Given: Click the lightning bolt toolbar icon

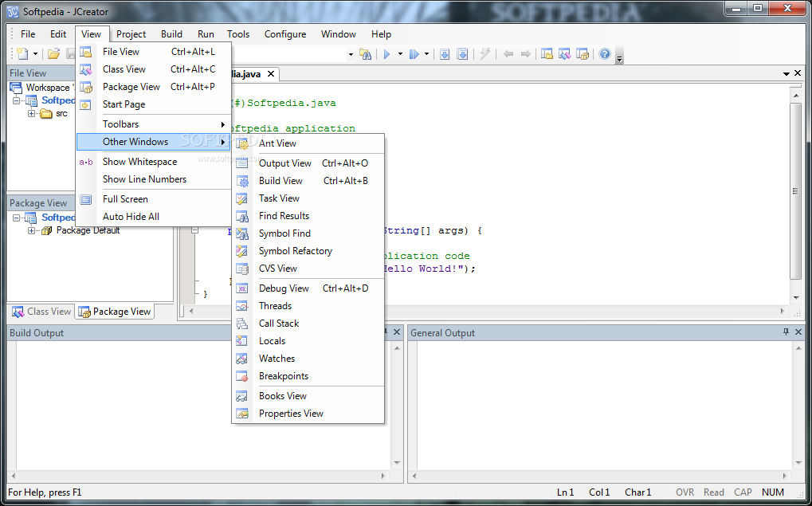Looking at the screenshot, I should (485, 53).
